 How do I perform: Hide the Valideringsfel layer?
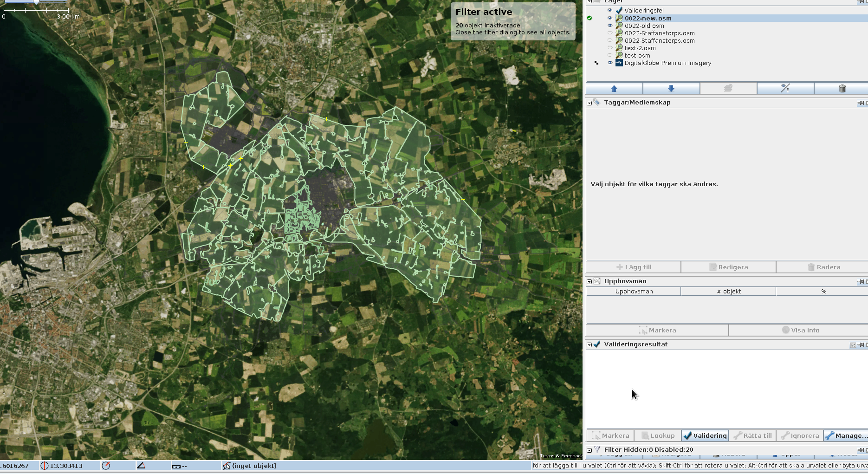[610, 10]
